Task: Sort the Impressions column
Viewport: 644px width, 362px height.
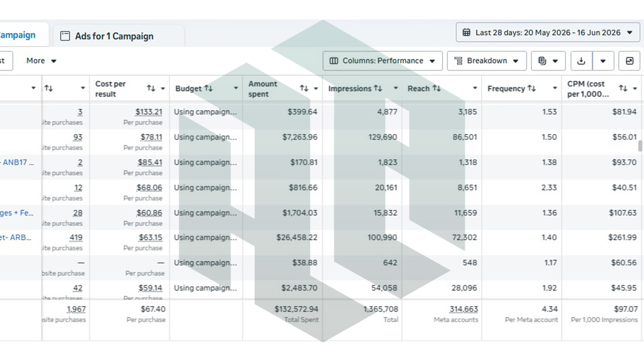Action: [378, 88]
